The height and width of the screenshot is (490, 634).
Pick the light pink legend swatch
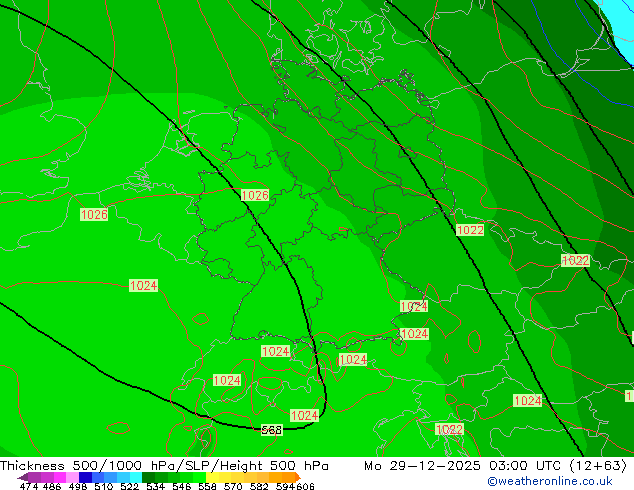click(x=72, y=477)
